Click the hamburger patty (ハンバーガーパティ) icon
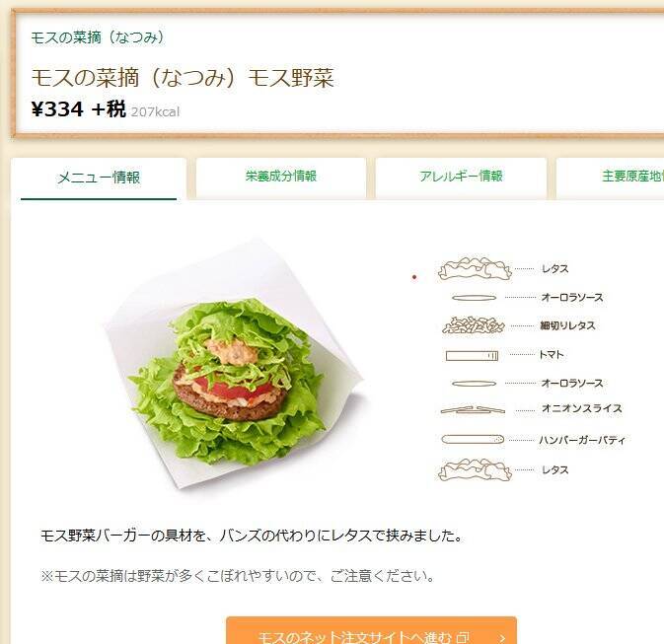664x644 pixels. pos(473,440)
